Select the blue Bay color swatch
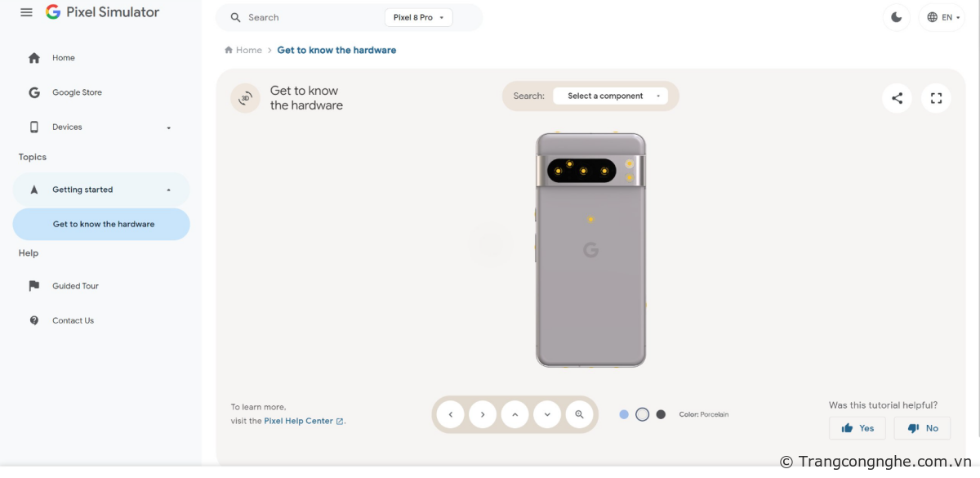Screen dimensions: 980x478 click(624, 414)
